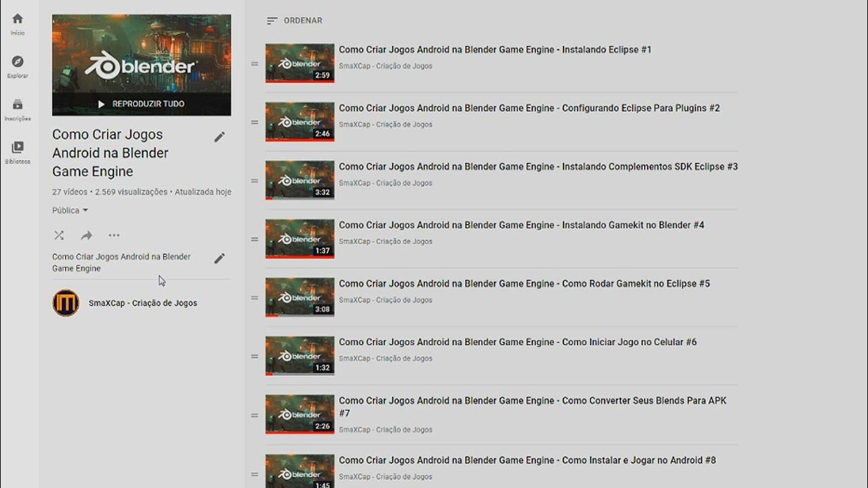
Task: Edit playlist description with pencil icon
Action: pyautogui.click(x=219, y=258)
